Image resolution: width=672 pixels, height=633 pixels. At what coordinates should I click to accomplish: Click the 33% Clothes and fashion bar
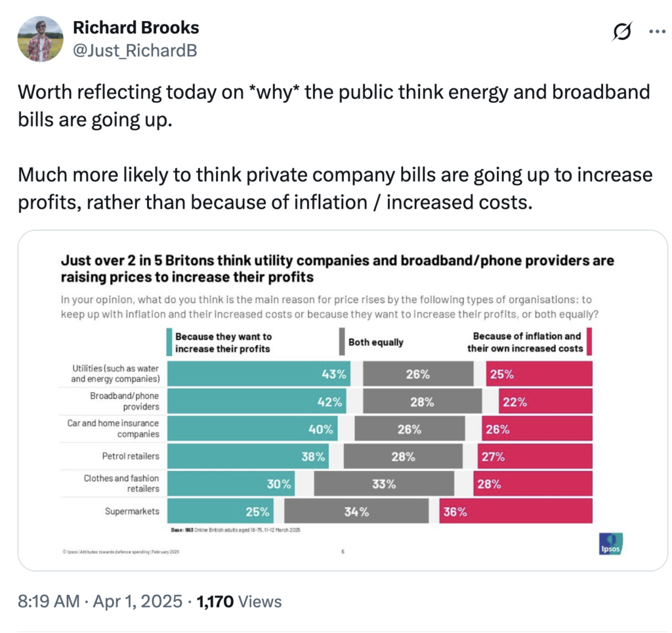click(x=384, y=483)
